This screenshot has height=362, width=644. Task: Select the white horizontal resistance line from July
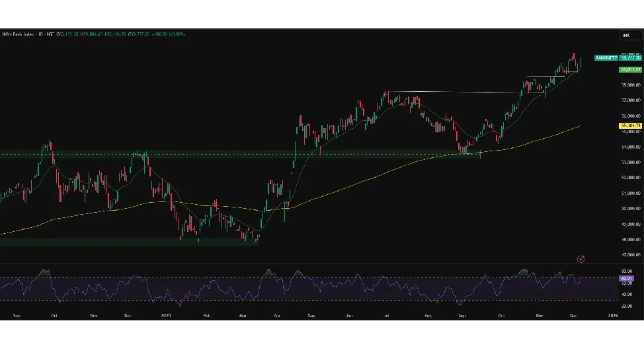point(450,92)
